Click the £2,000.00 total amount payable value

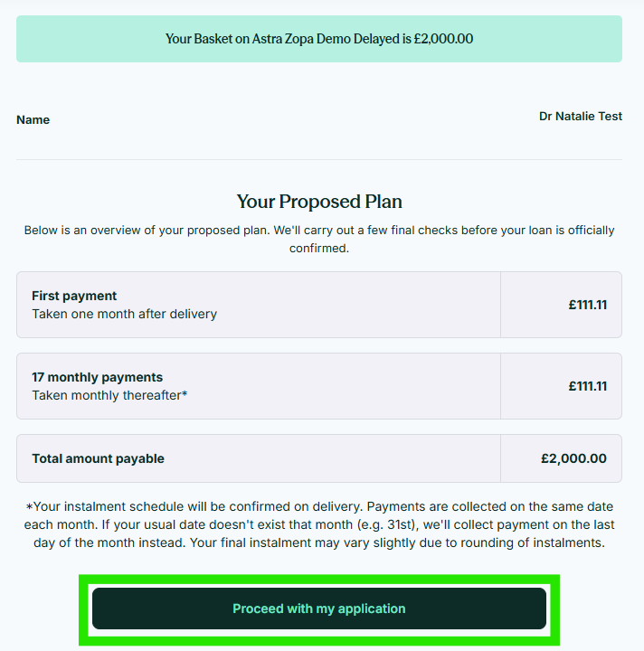pos(573,458)
